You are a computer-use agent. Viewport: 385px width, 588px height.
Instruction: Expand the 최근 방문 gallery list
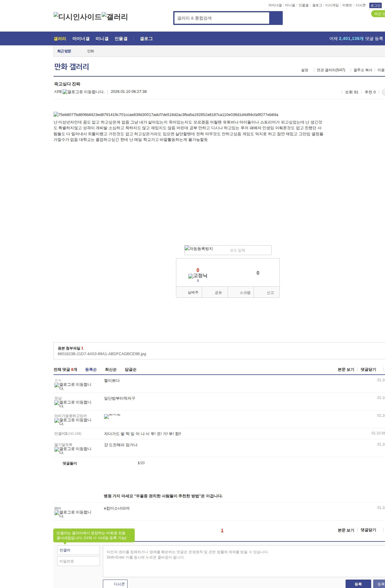[64, 51]
